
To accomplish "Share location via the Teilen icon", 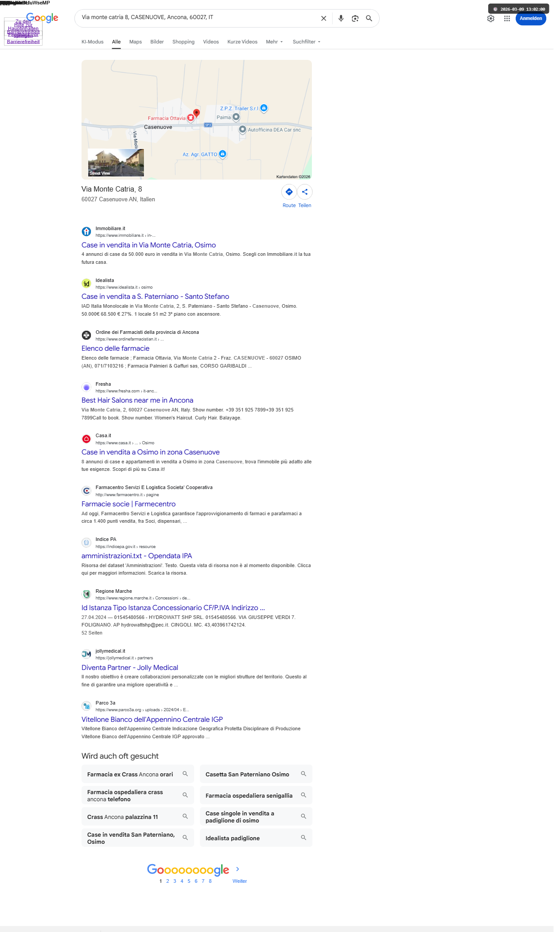I will [x=305, y=192].
